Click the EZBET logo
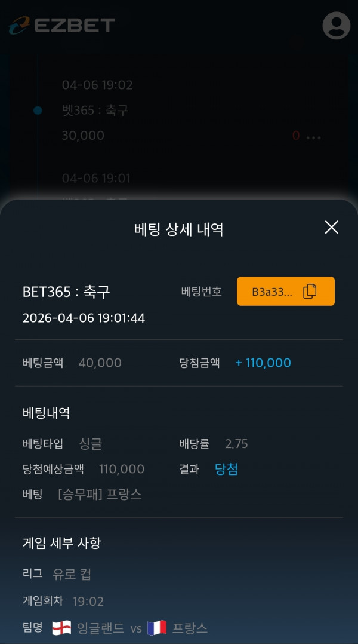The image size is (358, 644). pos(62,26)
